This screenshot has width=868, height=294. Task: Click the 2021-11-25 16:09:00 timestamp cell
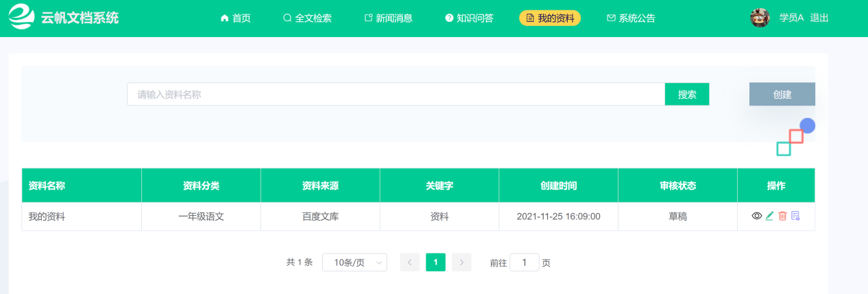pyautogui.click(x=559, y=217)
